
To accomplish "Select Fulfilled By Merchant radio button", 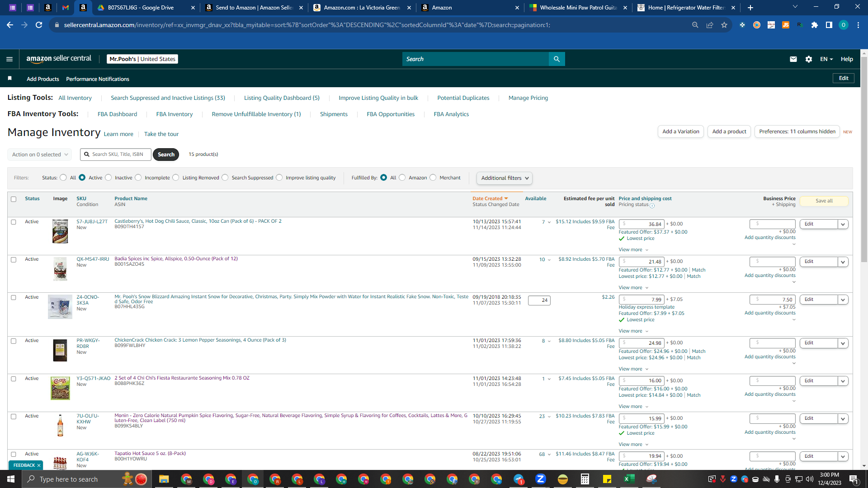I will click(x=433, y=178).
